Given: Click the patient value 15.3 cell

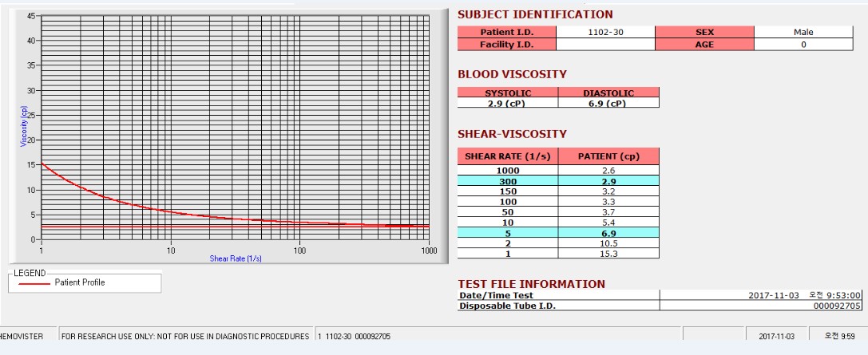Looking at the screenshot, I should point(608,253).
